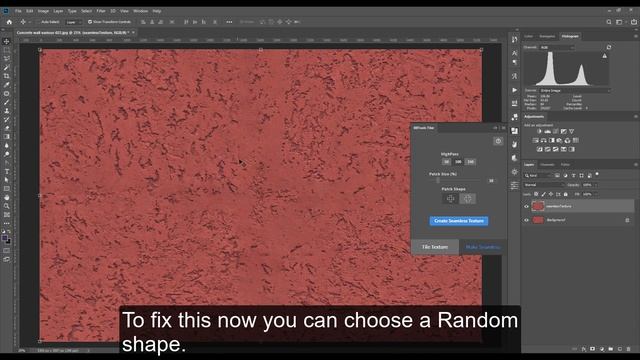Select the cross patch shape

pyautogui.click(x=450, y=198)
